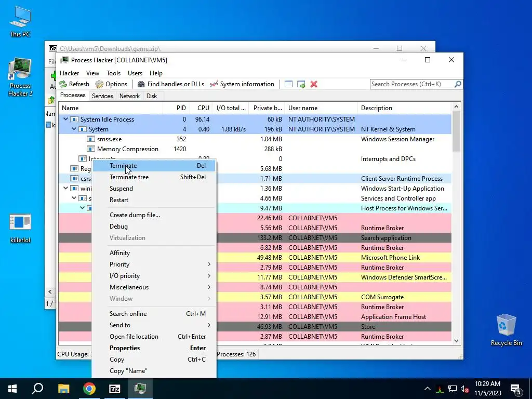
Task: Select Suspend in context menu
Action: [x=154, y=189]
